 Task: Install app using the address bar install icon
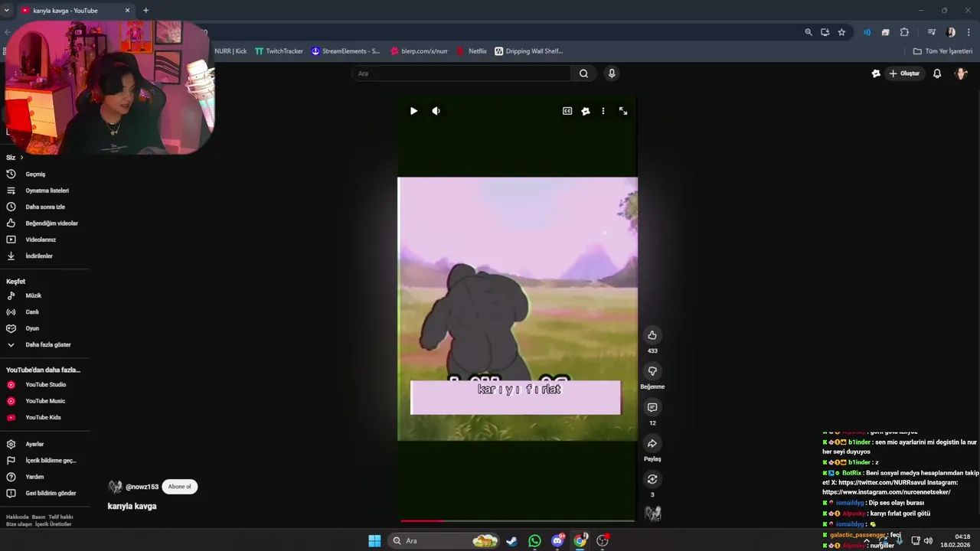pos(825,32)
